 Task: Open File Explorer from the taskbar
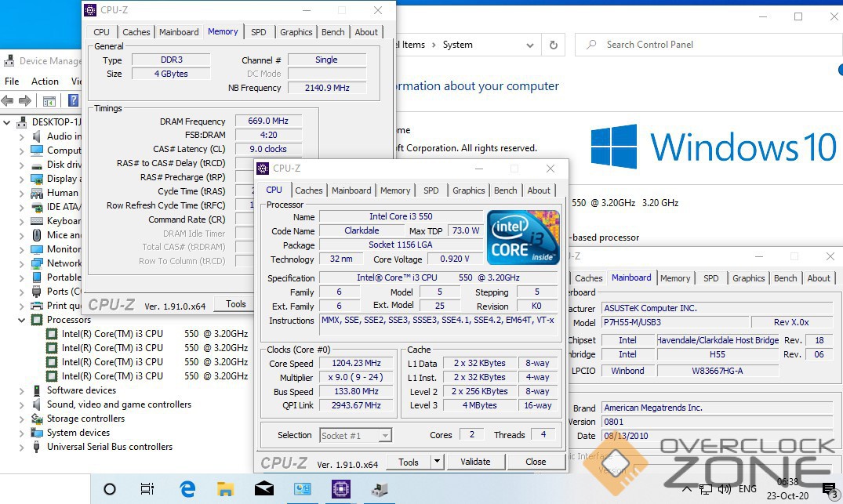(226, 489)
